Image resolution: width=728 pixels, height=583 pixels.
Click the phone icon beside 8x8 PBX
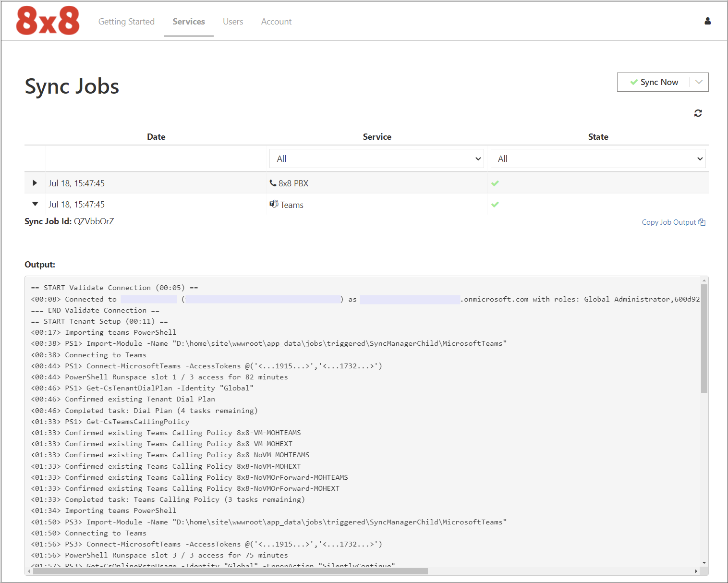[x=273, y=183]
